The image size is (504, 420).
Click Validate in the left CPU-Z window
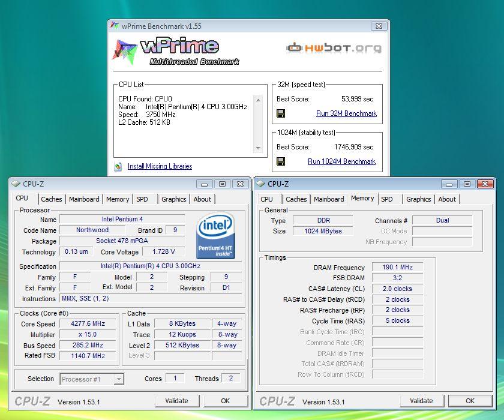(x=177, y=401)
